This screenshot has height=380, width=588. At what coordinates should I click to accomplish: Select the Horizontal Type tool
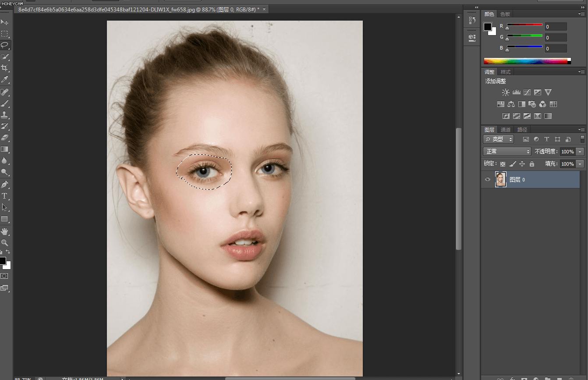click(x=5, y=196)
